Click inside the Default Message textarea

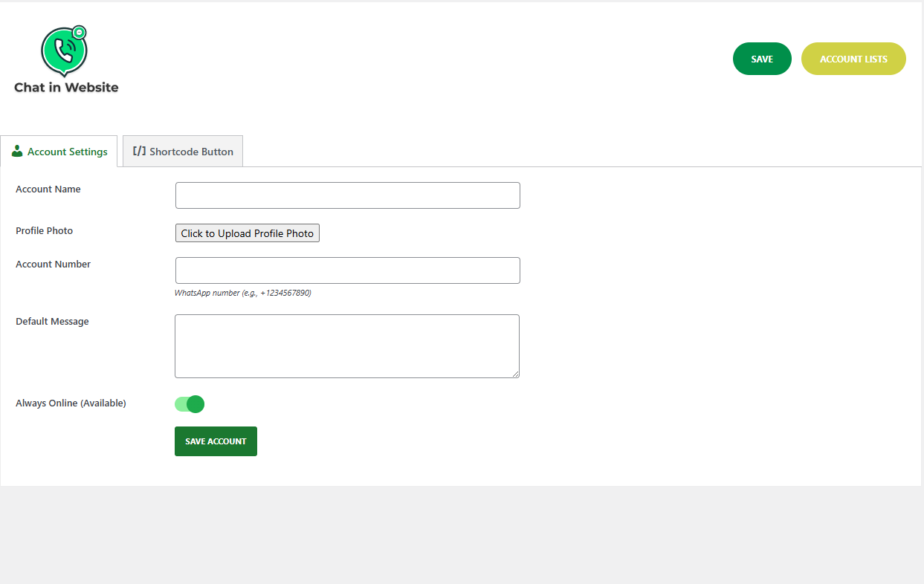347,346
